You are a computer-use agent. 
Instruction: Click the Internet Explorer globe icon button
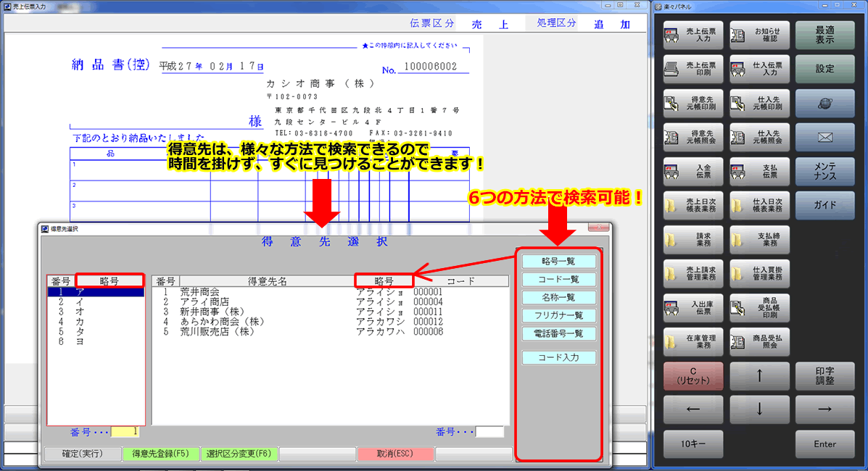(824, 104)
